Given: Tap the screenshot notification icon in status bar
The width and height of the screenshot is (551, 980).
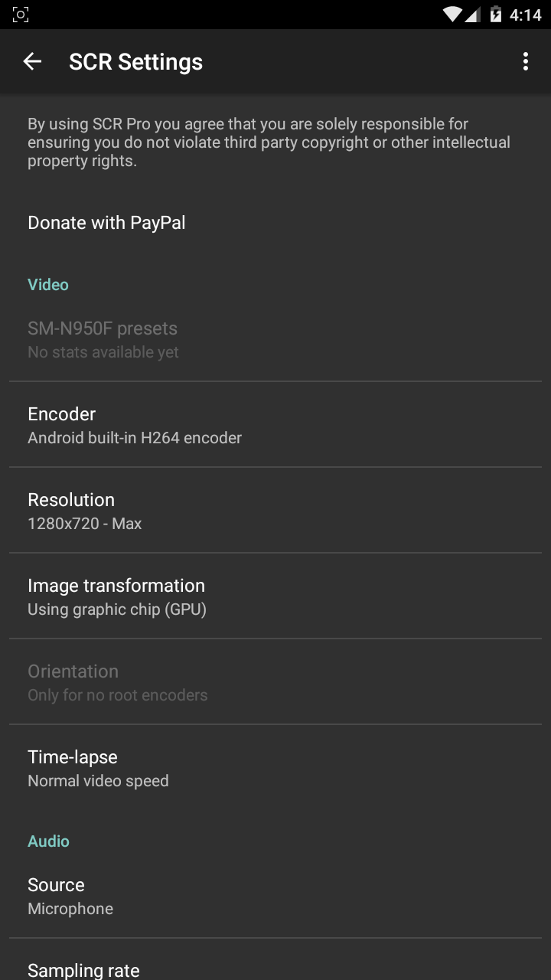Looking at the screenshot, I should point(21,15).
